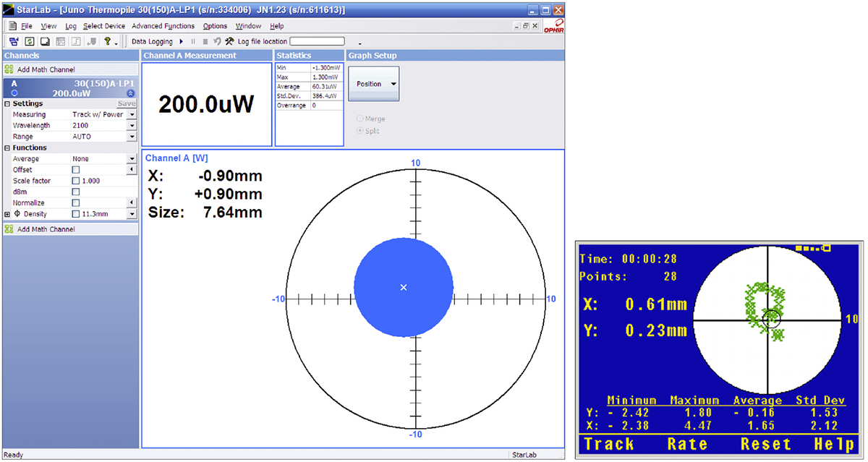Minimize the inner document window

(516, 26)
